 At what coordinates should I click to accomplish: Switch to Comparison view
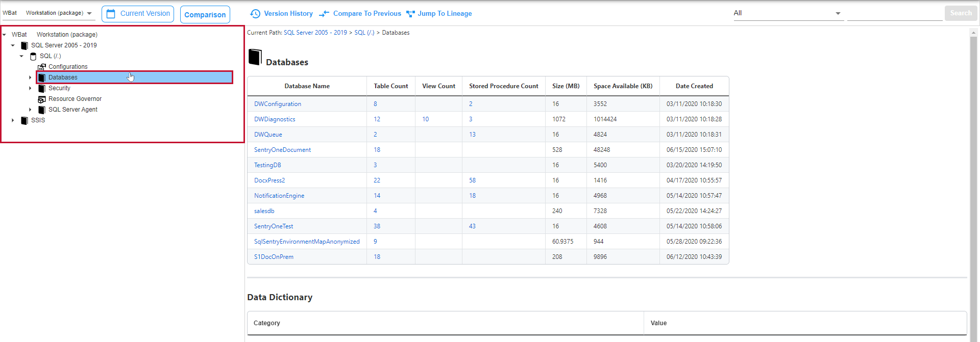coord(205,15)
